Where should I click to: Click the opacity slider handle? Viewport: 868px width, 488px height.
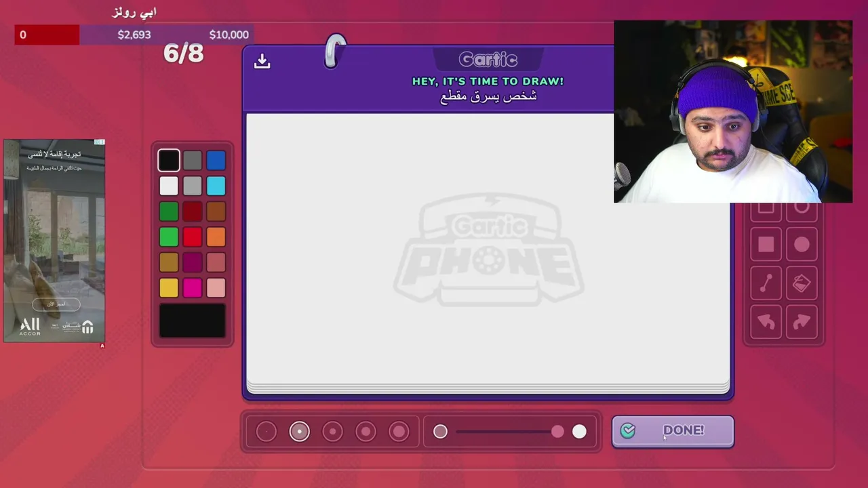557,432
